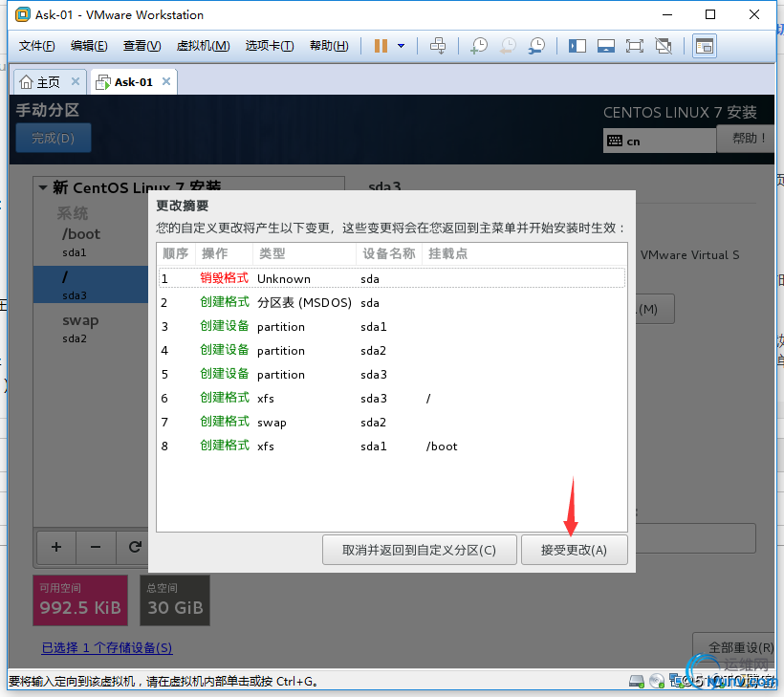Maximize the VMware Workstation window
This screenshot has width=784, height=697.
pos(710,14)
